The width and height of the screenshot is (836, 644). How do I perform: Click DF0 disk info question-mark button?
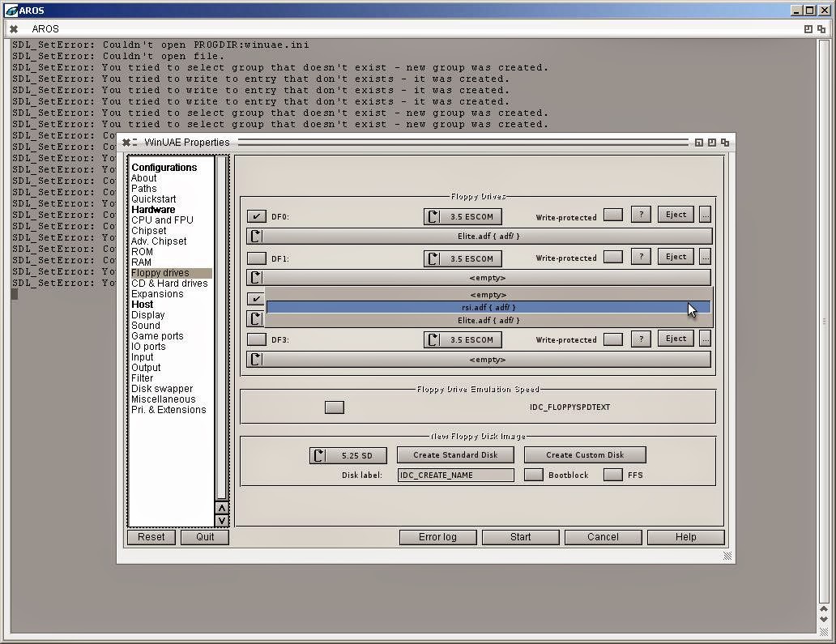(x=641, y=215)
